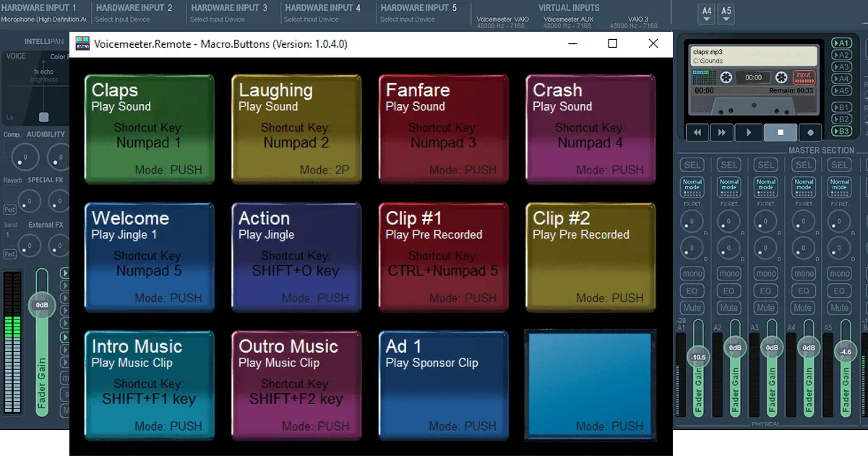Toggle the B3 output routing for the recorder
The height and width of the screenshot is (456, 868).
(x=841, y=131)
